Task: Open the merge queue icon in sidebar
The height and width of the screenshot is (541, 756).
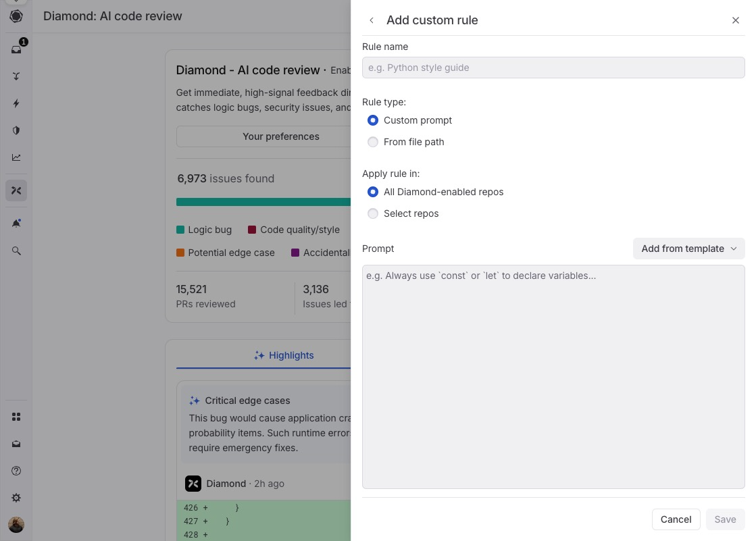Action: point(16,76)
